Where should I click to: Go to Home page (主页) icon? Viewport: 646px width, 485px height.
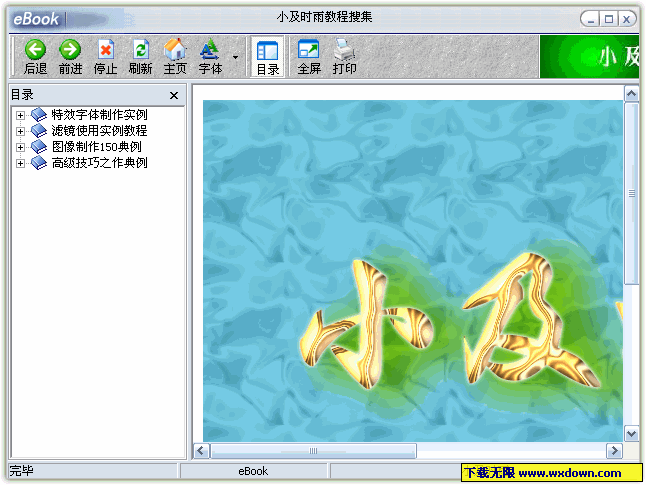pyautogui.click(x=175, y=49)
